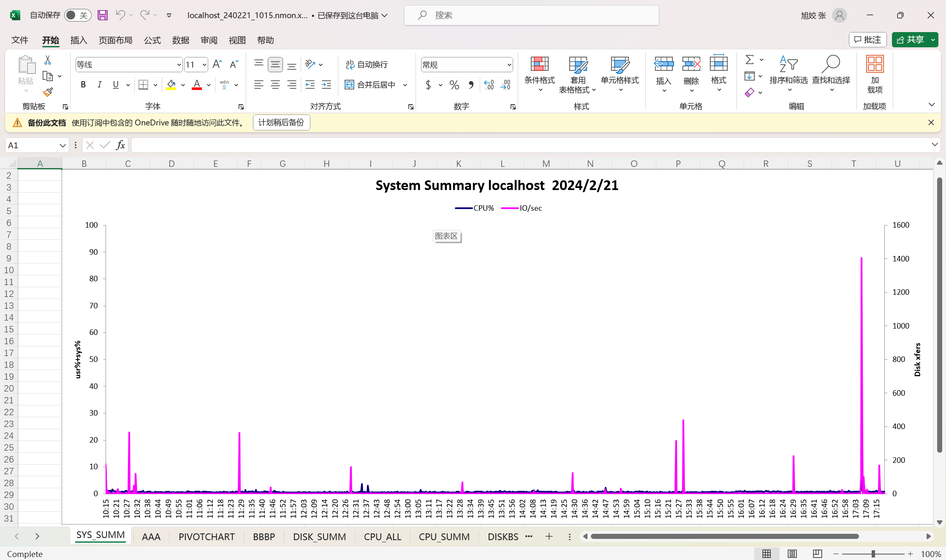Click the AutoSum sigma icon
This screenshot has height=560, width=946.
[750, 60]
